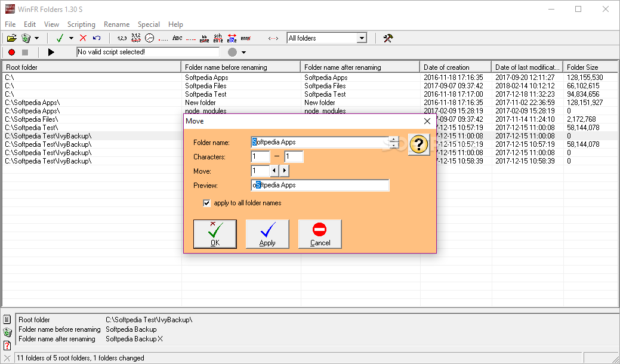Close the Move dialog with its X
The height and width of the screenshot is (364, 620).
(427, 121)
